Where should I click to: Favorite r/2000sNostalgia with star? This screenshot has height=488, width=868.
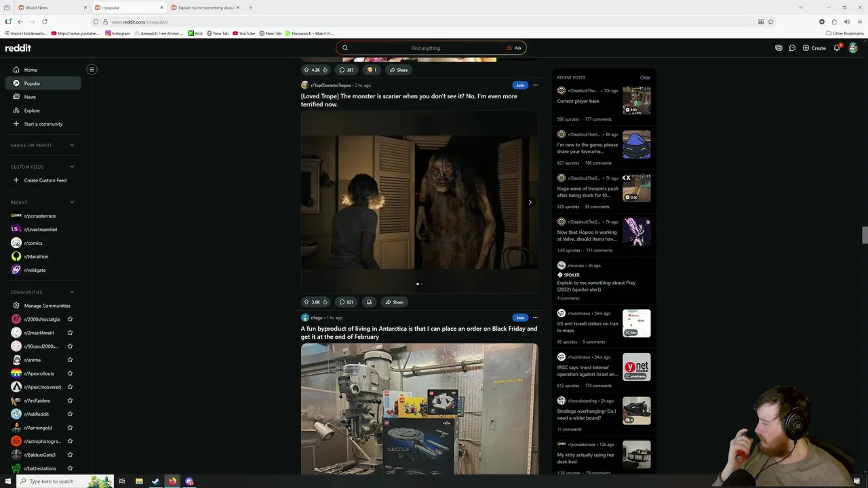70,319
